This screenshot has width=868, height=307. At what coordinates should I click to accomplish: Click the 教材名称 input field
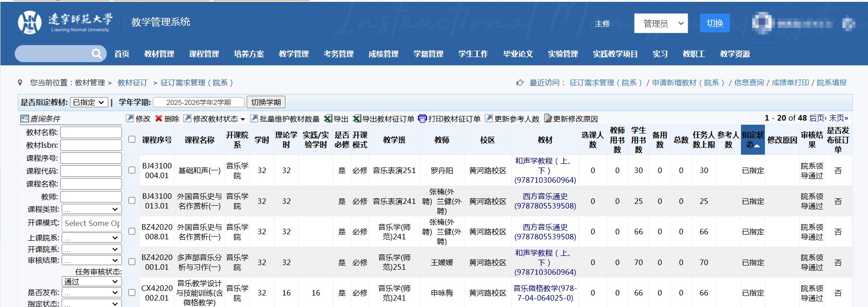91,133
